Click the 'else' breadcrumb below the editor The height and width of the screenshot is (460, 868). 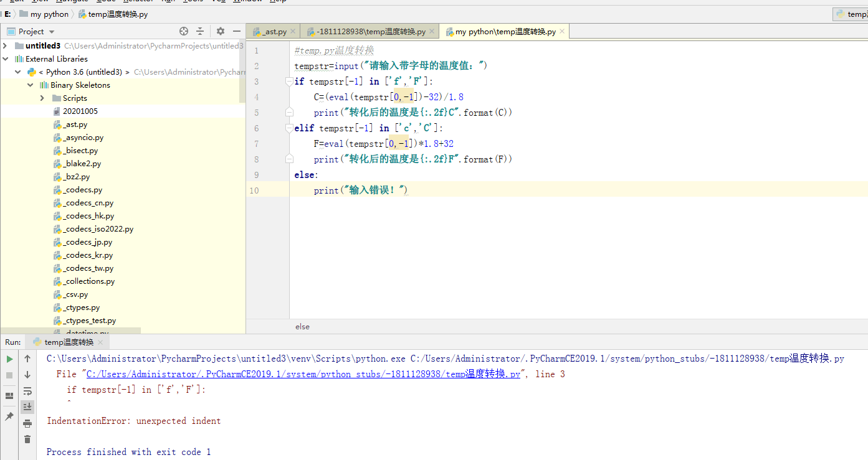coord(302,326)
